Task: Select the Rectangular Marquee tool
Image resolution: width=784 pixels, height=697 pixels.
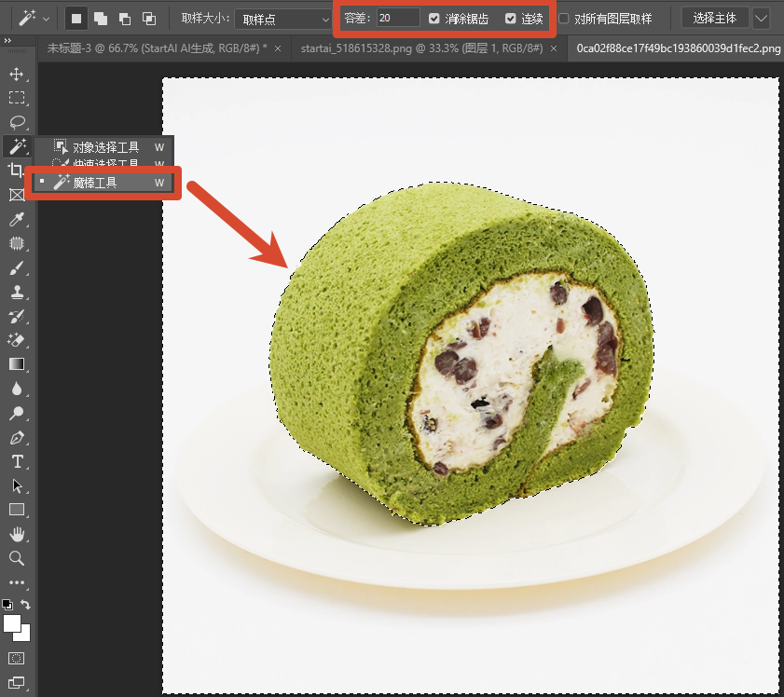Action: (17, 98)
